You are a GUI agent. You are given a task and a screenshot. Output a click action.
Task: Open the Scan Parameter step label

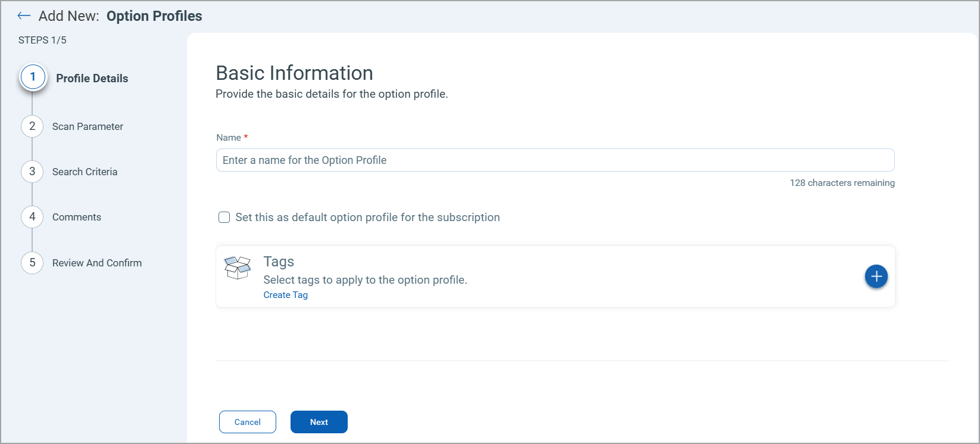coord(88,126)
